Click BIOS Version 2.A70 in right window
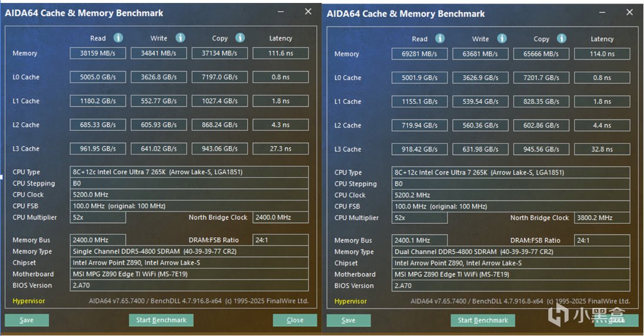The width and height of the screenshot is (644, 336). tap(510, 285)
